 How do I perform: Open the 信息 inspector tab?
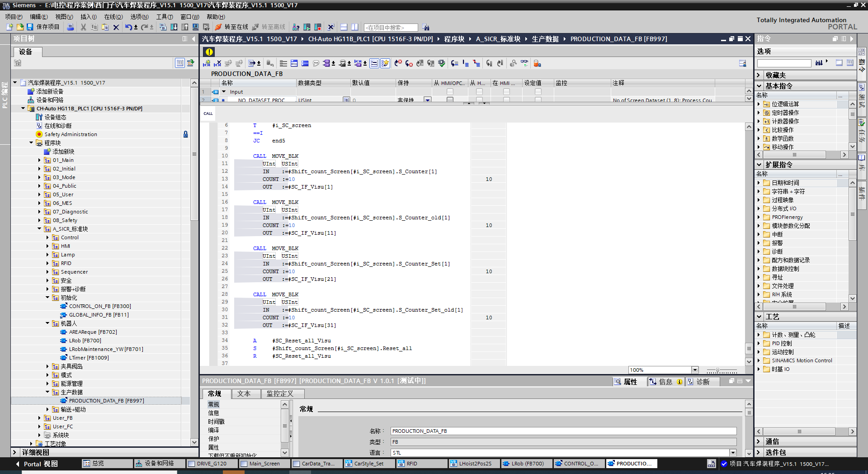(665, 382)
